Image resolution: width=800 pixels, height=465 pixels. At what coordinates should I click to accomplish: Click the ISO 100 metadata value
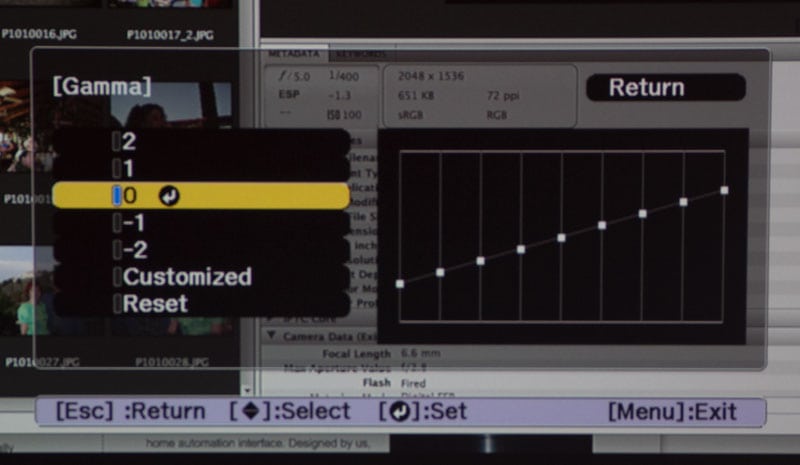[344, 115]
